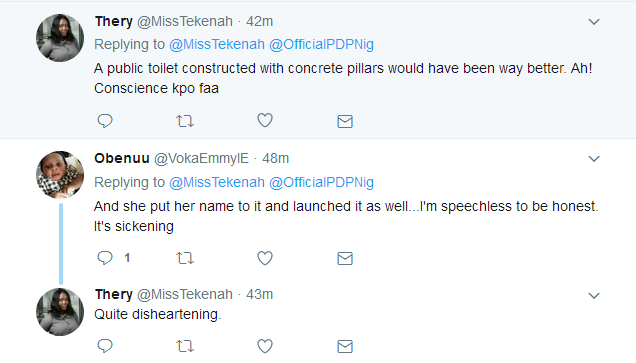
Task: Retweet Obenuu's 'It's sickening' tweet
Action: click(185, 258)
